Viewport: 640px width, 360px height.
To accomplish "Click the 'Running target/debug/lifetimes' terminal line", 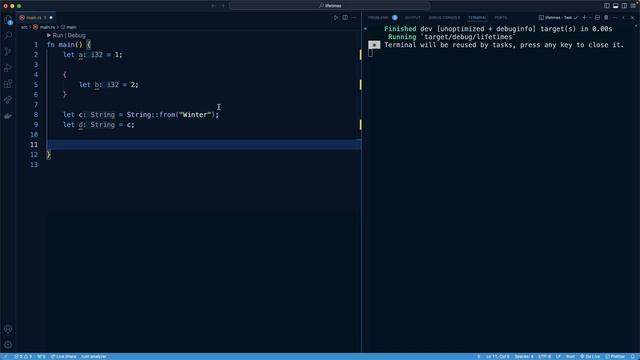I will (x=452, y=37).
